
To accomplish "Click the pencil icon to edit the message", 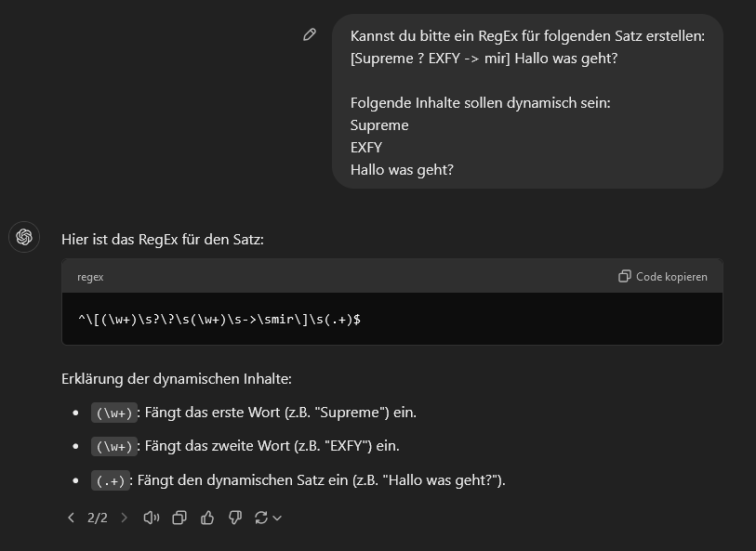I will coord(310,35).
